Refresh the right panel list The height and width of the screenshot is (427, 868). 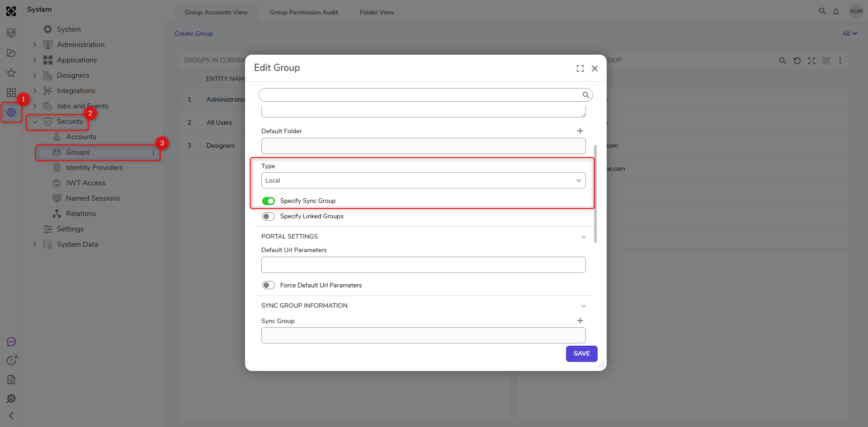(x=797, y=61)
